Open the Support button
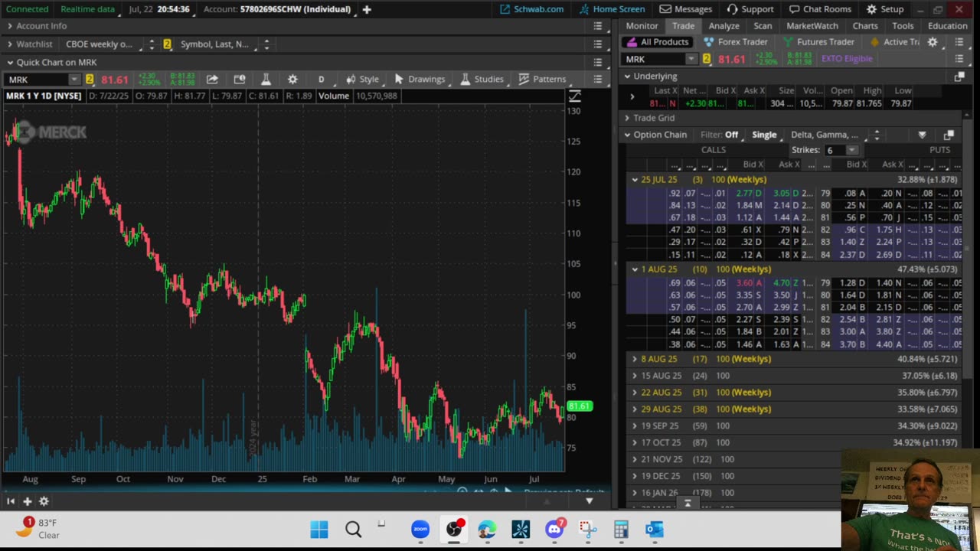 tap(750, 9)
